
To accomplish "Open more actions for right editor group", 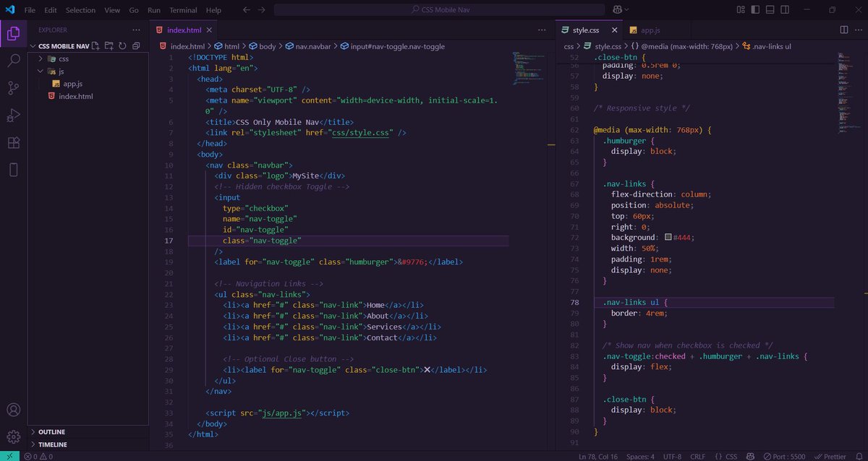I will (859, 30).
